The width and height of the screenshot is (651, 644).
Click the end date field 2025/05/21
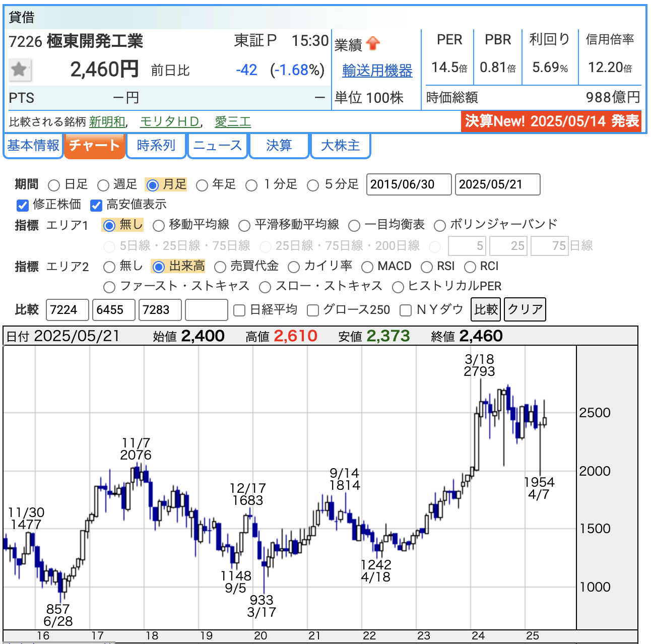(497, 184)
